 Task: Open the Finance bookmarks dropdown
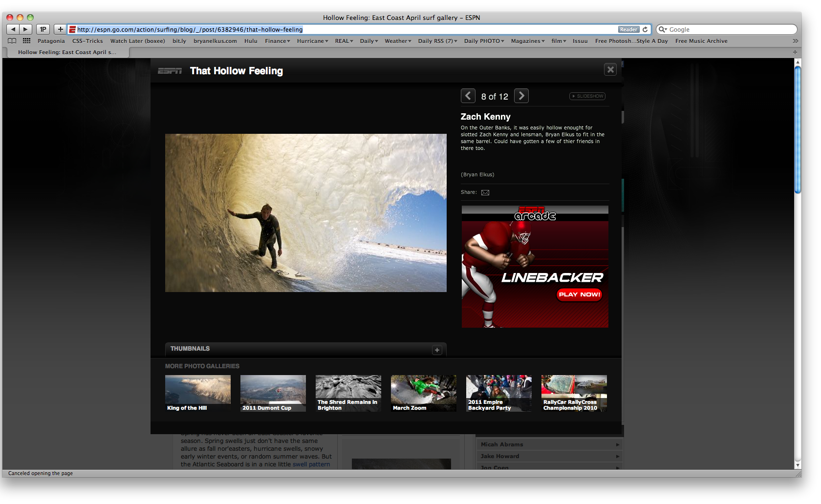click(x=278, y=41)
